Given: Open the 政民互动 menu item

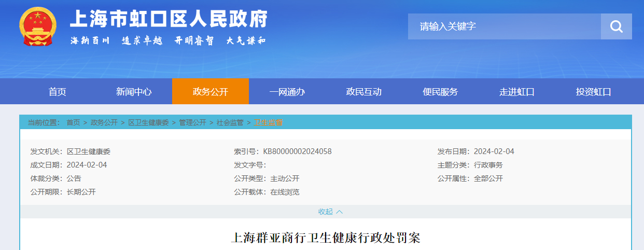Looking at the screenshot, I should [363, 92].
